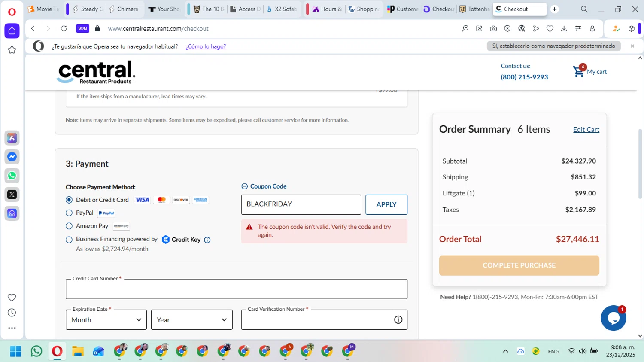644x362 pixels.
Task: Switch to the Tottenha tab
Action: click(474, 9)
